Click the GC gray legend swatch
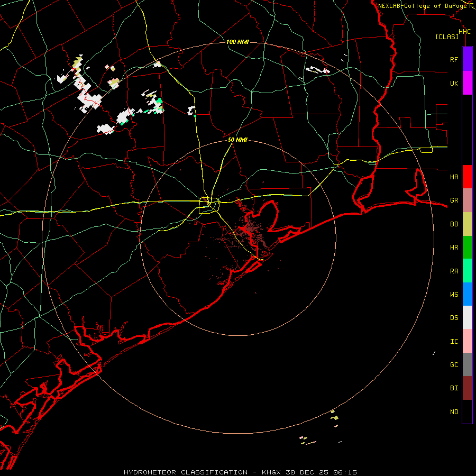Screen dimensions: 476x476 (x=467, y=364)
